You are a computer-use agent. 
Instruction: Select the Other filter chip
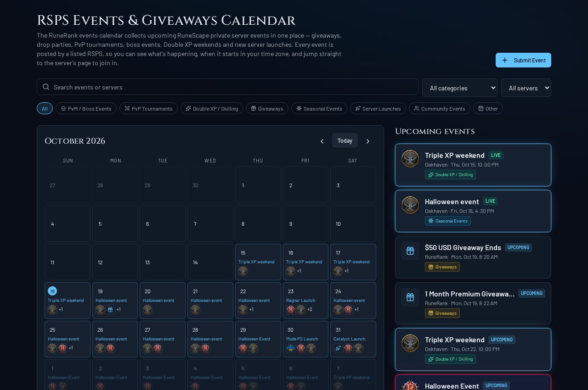488,108
